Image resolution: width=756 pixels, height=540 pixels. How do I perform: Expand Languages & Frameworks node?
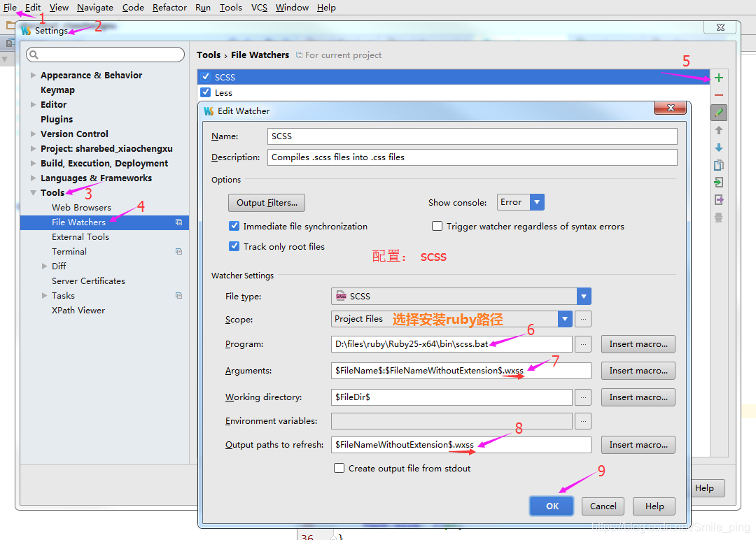point(34,178)
